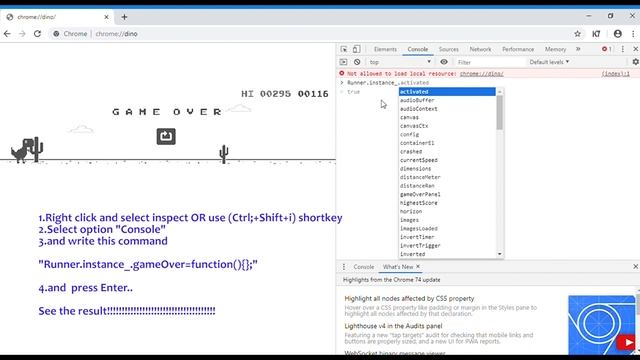Viewport: 640px width, 360px height.
Task: Open the KT extension icon
Action: [x=596, y=34]
